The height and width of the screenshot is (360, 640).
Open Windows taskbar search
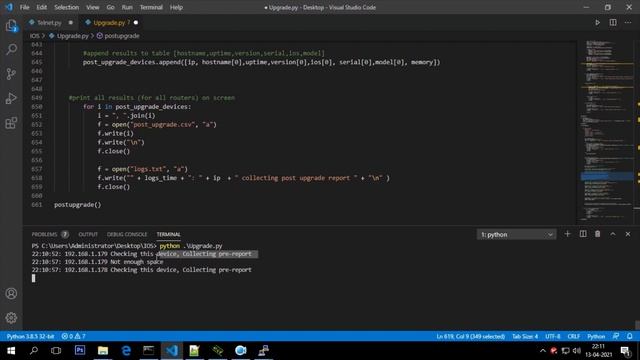[x=34, y=351]
